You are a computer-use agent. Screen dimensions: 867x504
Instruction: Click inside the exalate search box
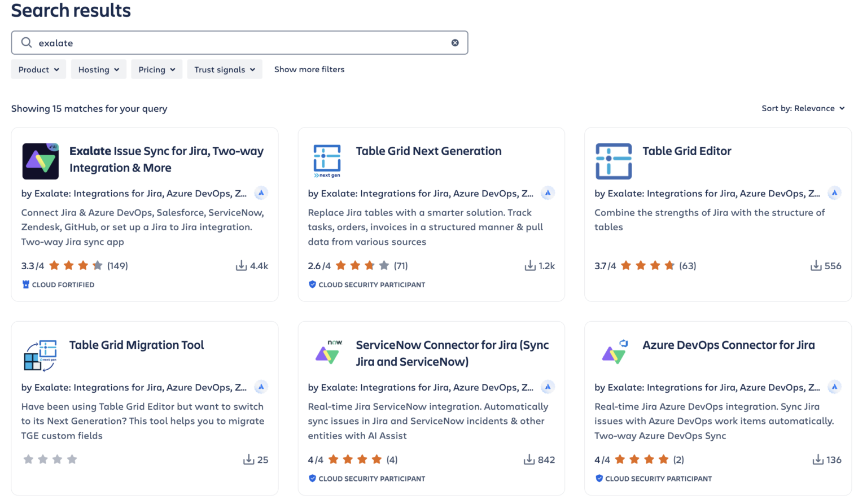pyautogui.click(x=237, y=43)
